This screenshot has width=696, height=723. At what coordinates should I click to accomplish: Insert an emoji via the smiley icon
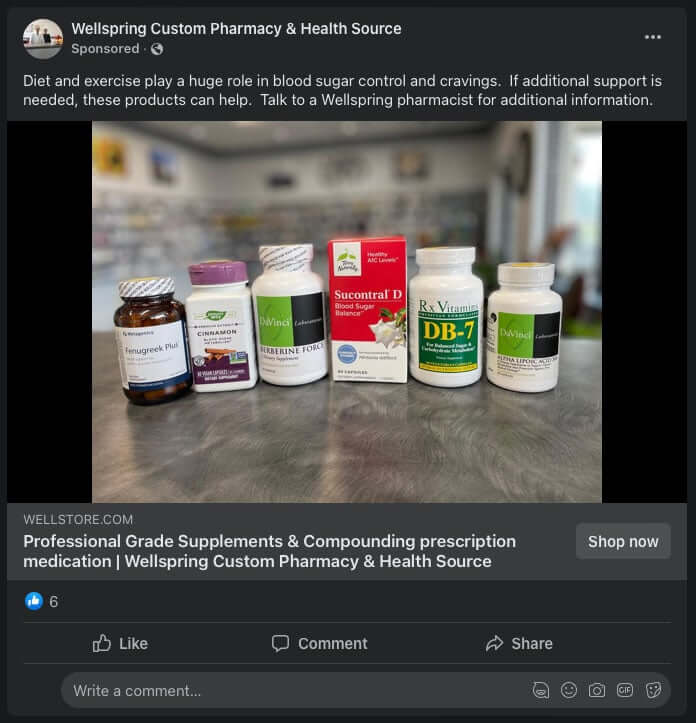coord(569,690)
